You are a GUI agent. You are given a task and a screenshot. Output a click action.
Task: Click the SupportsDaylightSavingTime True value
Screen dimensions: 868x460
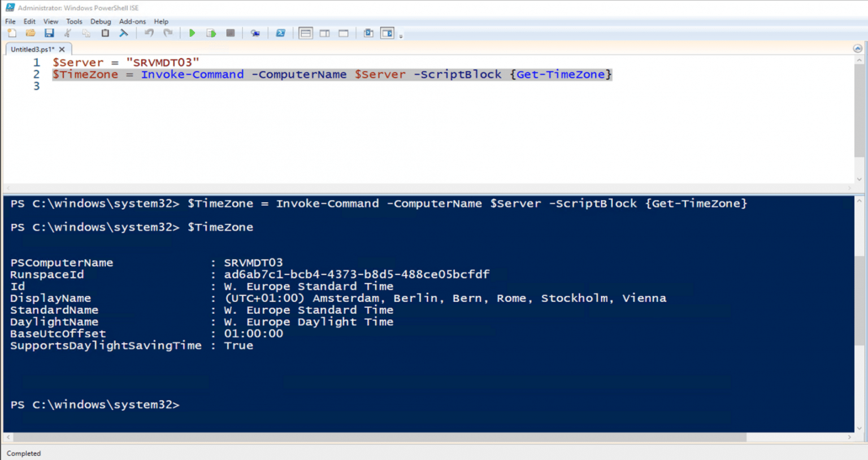click(238, 346)
